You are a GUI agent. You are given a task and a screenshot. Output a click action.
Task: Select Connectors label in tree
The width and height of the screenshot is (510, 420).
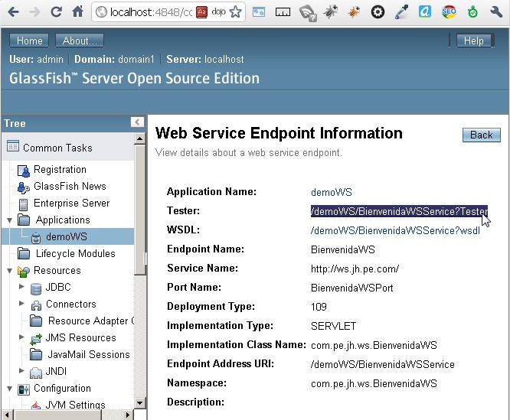pyautogui.click(x=71, y=304)
